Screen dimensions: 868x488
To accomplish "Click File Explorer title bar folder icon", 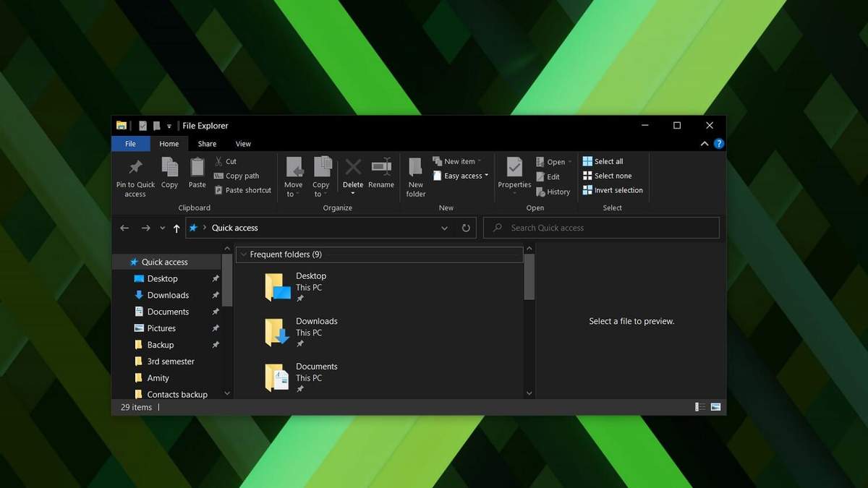I will tap(122, 126).
